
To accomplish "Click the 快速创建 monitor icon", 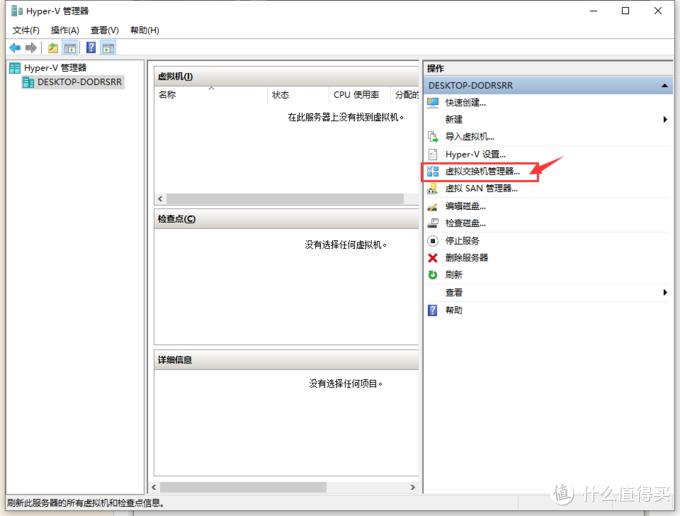I will (433, 103).
